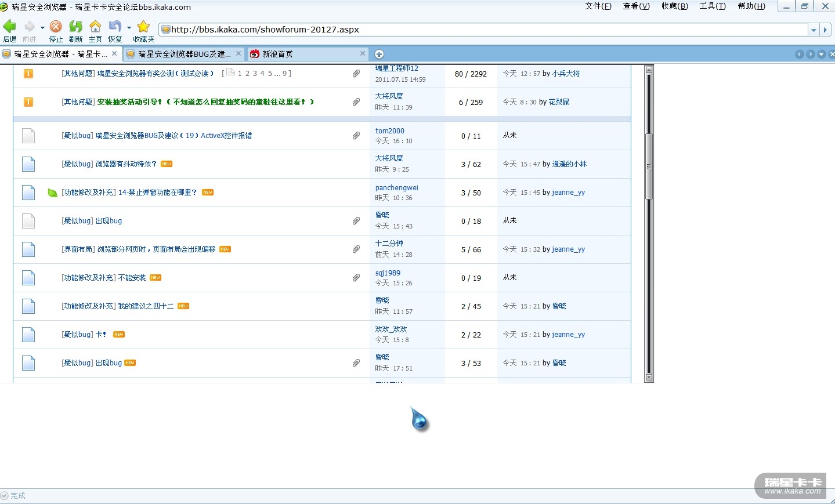
Task: Open the tab list dropdown
Action: [821, 54]
